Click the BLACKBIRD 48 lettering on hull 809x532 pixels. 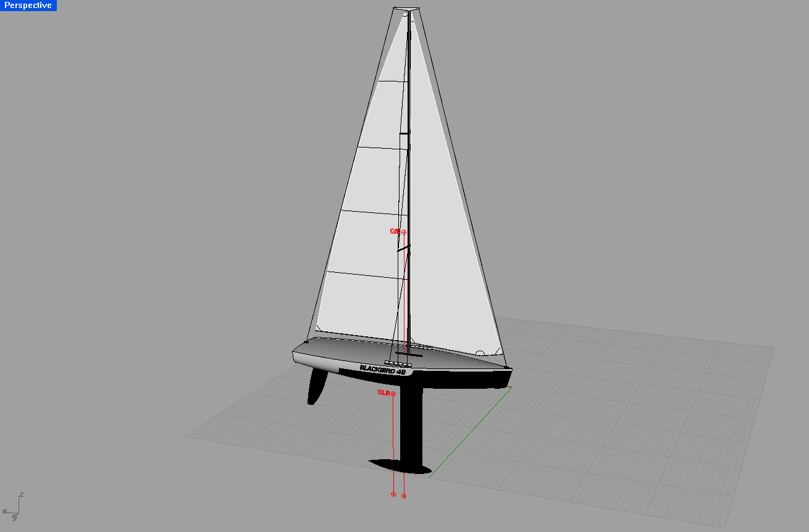(x=383, y=368)
